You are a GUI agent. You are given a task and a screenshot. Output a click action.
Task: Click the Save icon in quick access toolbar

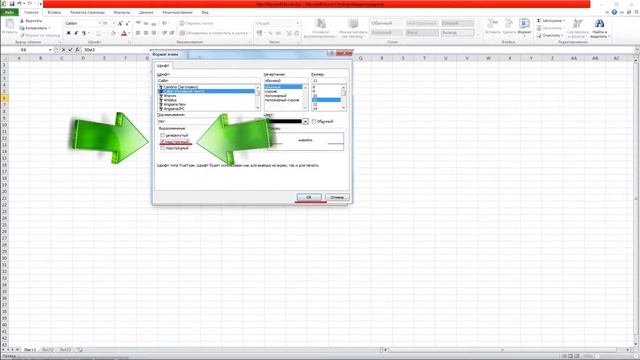coord(11,4)
